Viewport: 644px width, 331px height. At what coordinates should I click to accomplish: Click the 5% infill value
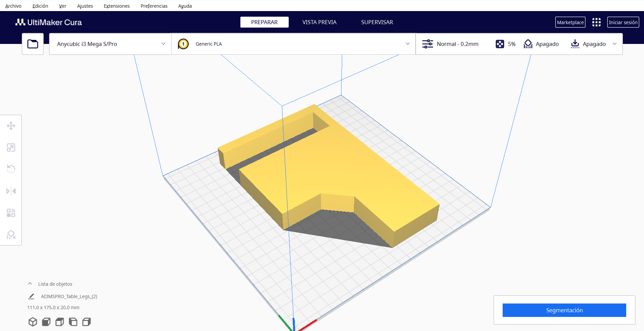(512, 44)
